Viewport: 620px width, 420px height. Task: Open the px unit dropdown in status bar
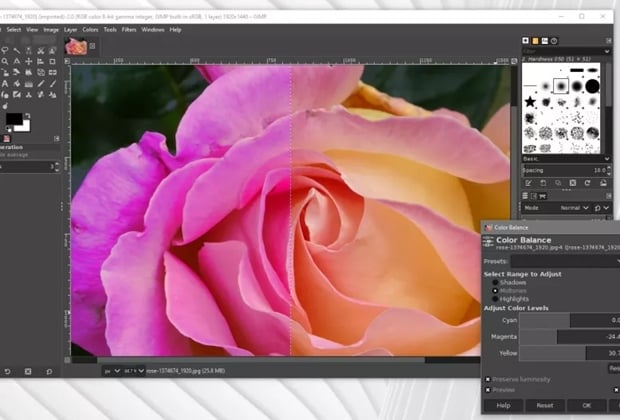point(112,371)
